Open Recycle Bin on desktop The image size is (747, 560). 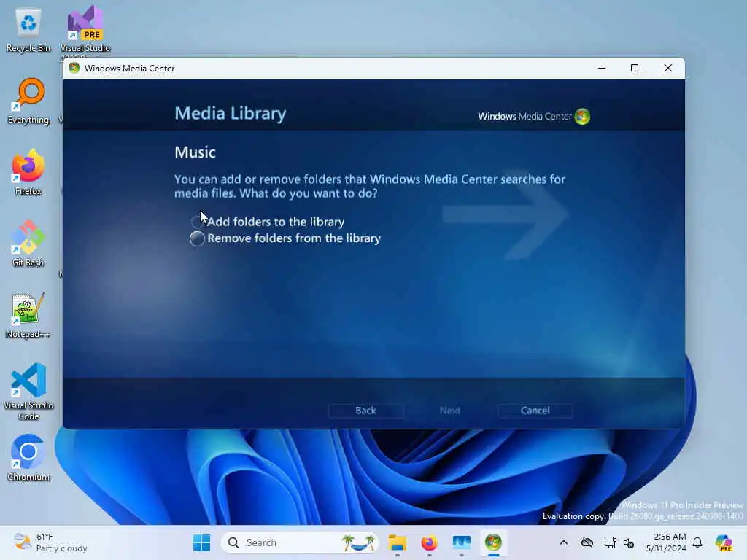[x=28, y=31]
